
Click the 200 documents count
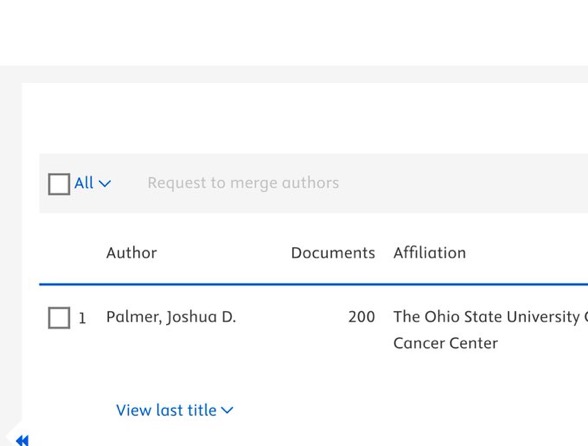pyautogui.click(x=362, y=317)
